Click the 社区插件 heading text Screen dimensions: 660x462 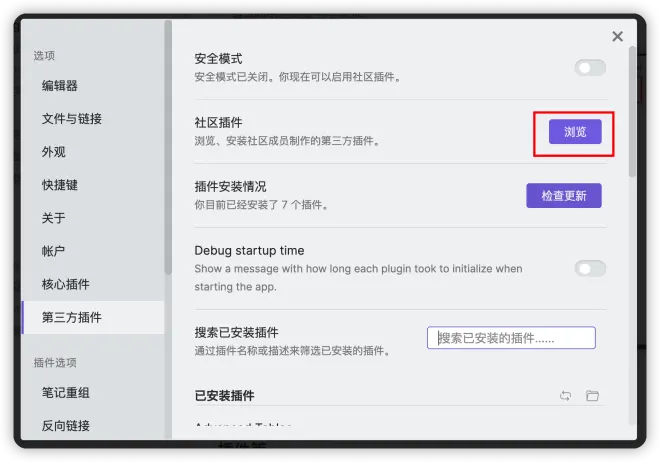tap(218, 122)
